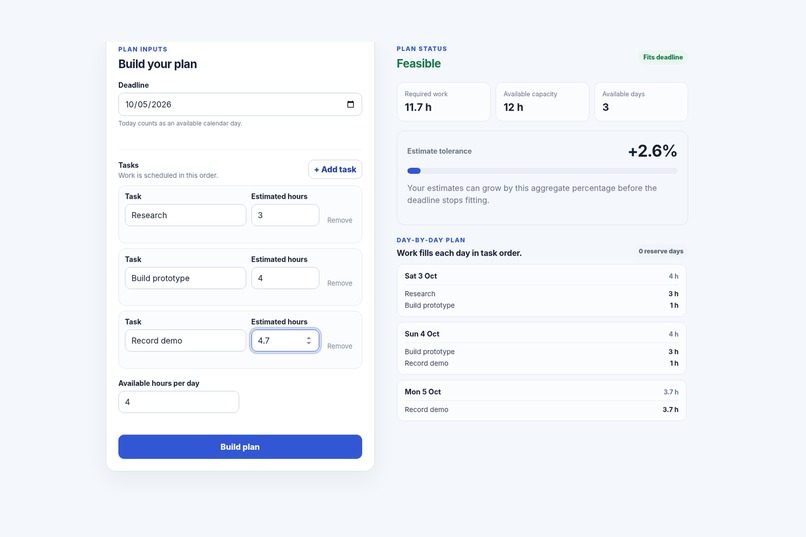
Task: Click the Estimate tolerance progress bar
Action: coord(542,171)
